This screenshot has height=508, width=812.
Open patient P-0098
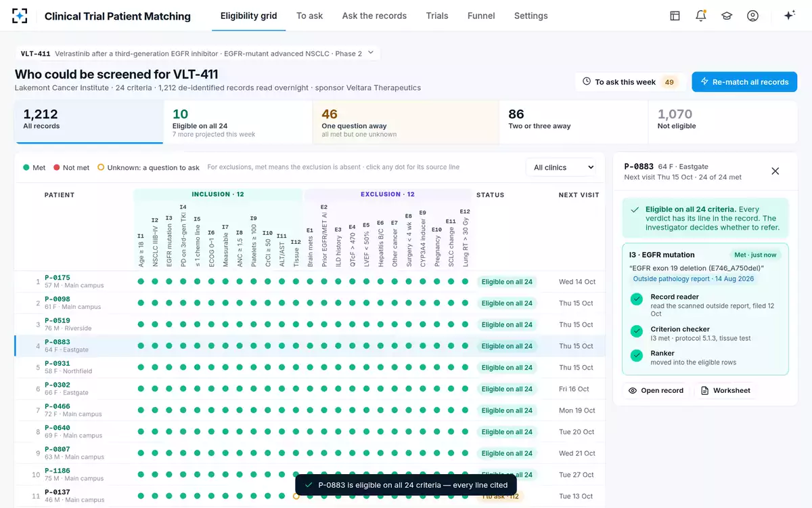[58, 299]
